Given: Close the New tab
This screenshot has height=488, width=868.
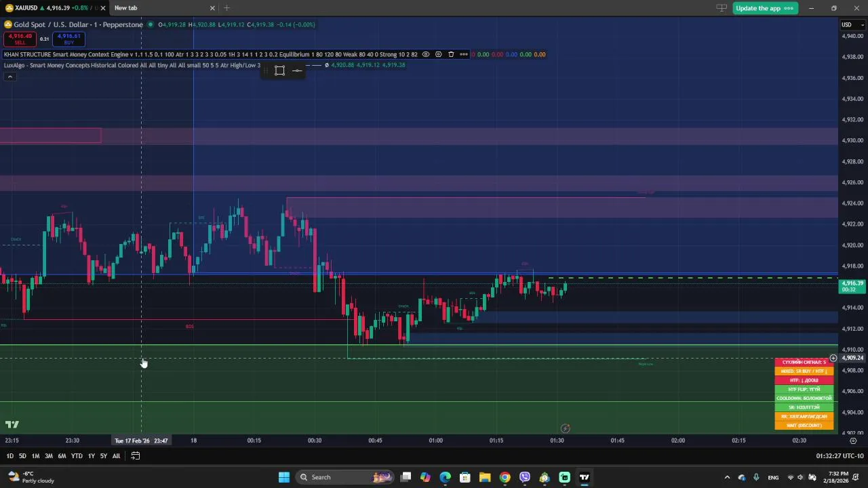Looking at the screenshot, I should [212, 8].
